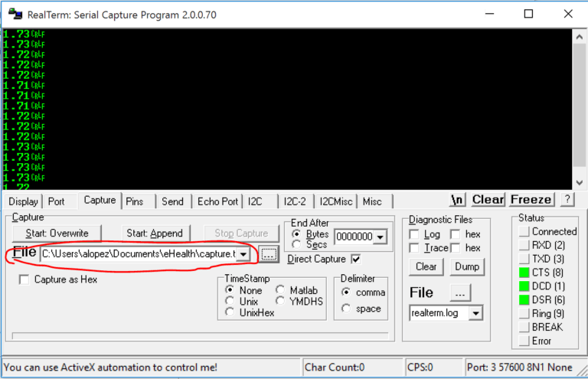This screenshot has width=588, height=379.
Task: Click the newline \n button
Action: pyautogui.click(x=457, y=199)
